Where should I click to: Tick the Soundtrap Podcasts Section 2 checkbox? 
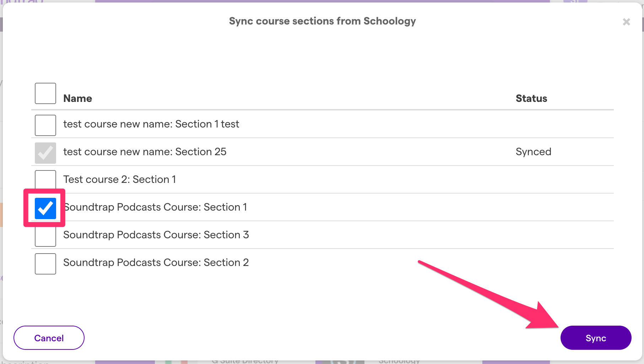45,264
